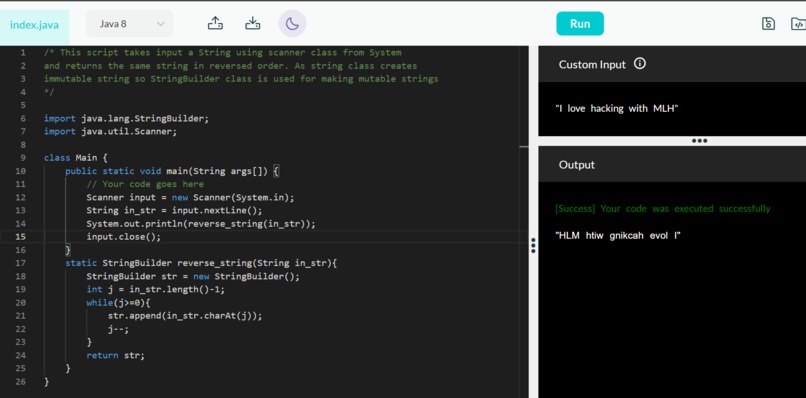Open the code folder icon at top right
This screenshot has height=398, width=806.
798,24
